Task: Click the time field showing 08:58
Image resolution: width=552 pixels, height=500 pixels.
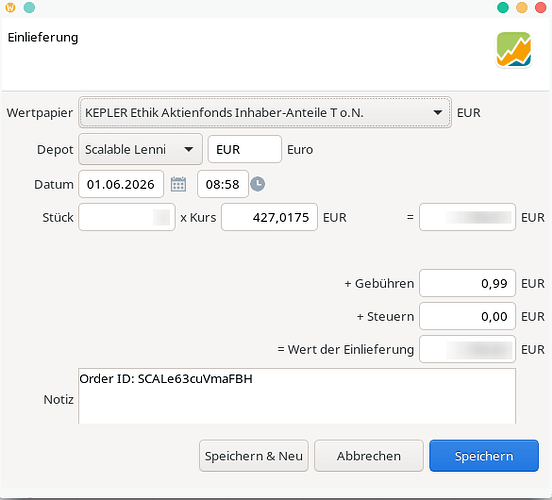Action: pos(223,184)
